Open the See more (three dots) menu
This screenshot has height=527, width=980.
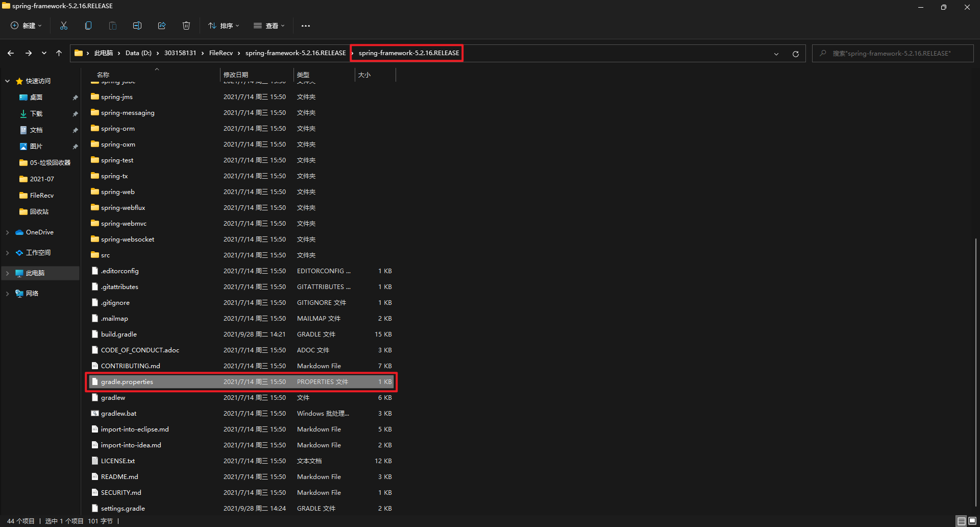306,26
